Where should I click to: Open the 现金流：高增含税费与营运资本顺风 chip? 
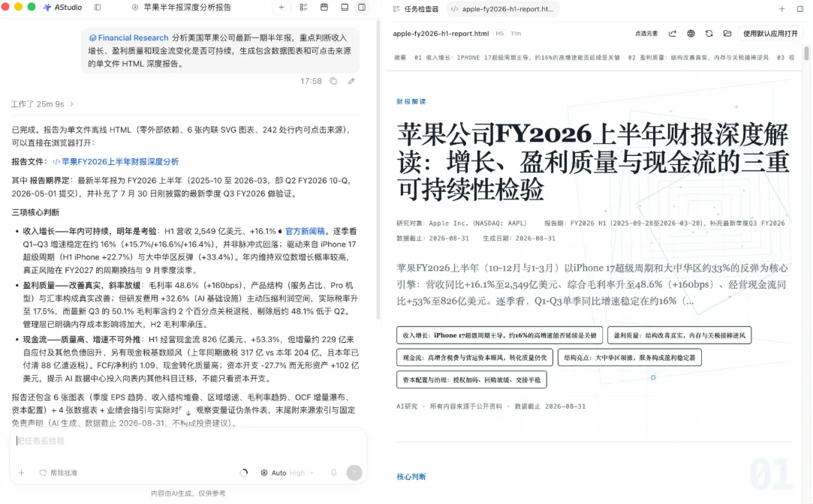(x=474, y=358)
